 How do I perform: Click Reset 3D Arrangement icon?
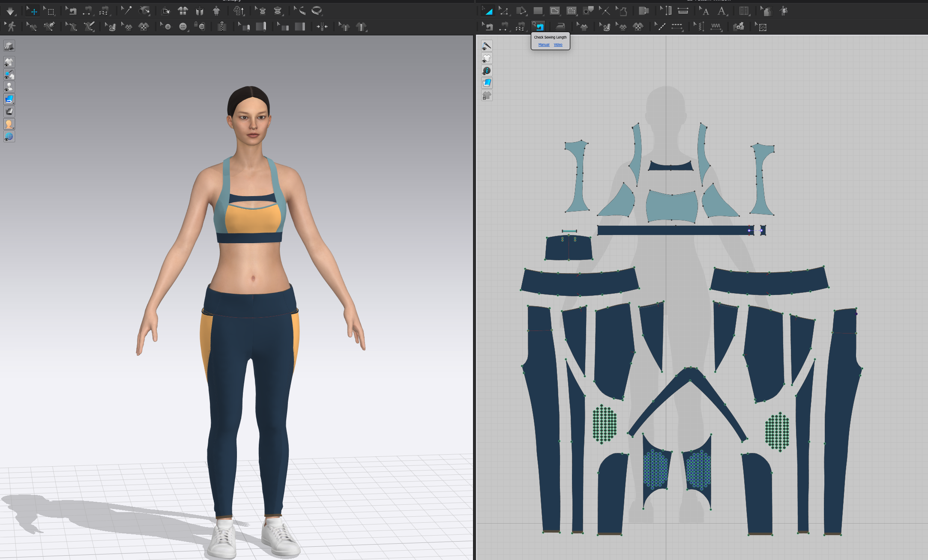(200, 11)
